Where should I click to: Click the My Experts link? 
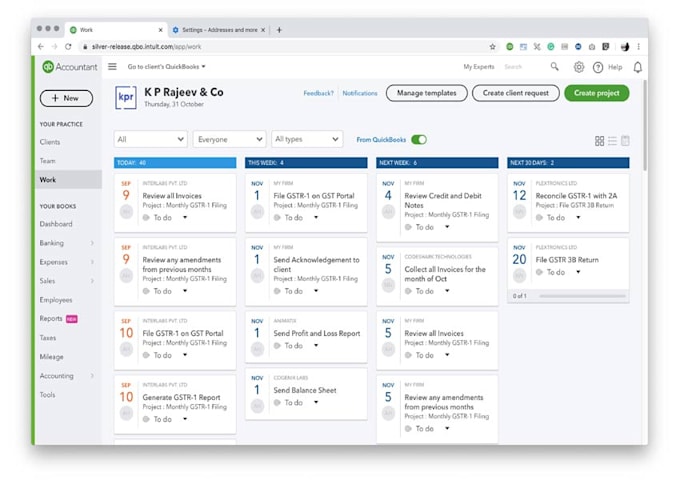click(479, 67)
